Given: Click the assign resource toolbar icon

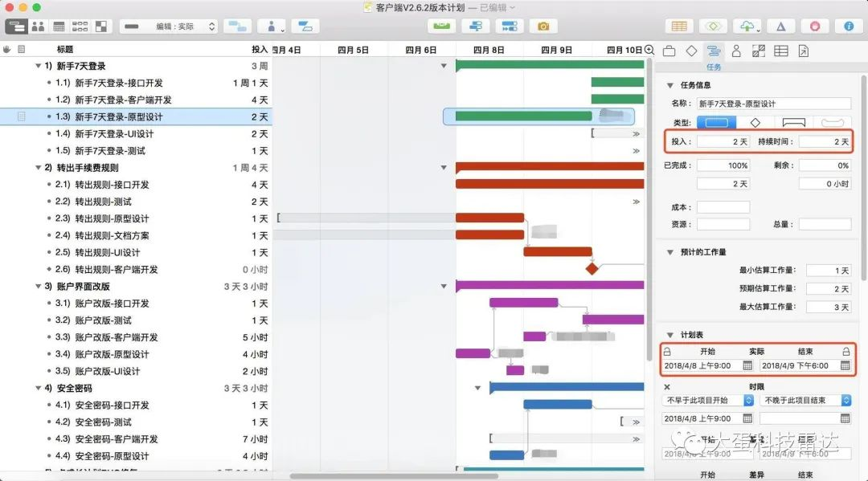Looking at the screenshot, I should tap(272, 26).
